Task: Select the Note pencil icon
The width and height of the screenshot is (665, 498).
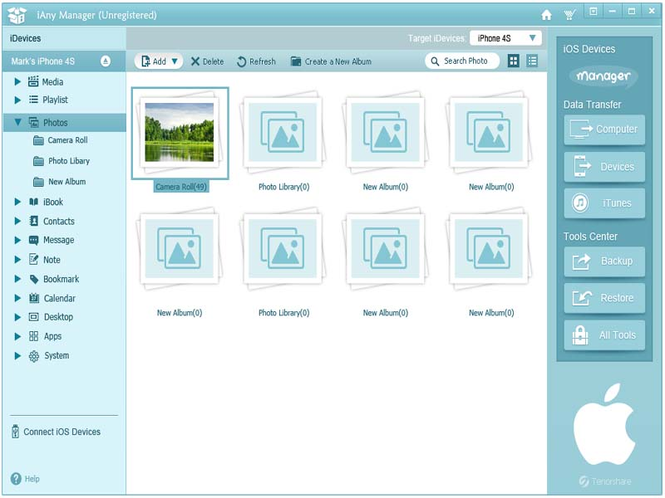Action: pyautogui.click(x=34, y=259)
